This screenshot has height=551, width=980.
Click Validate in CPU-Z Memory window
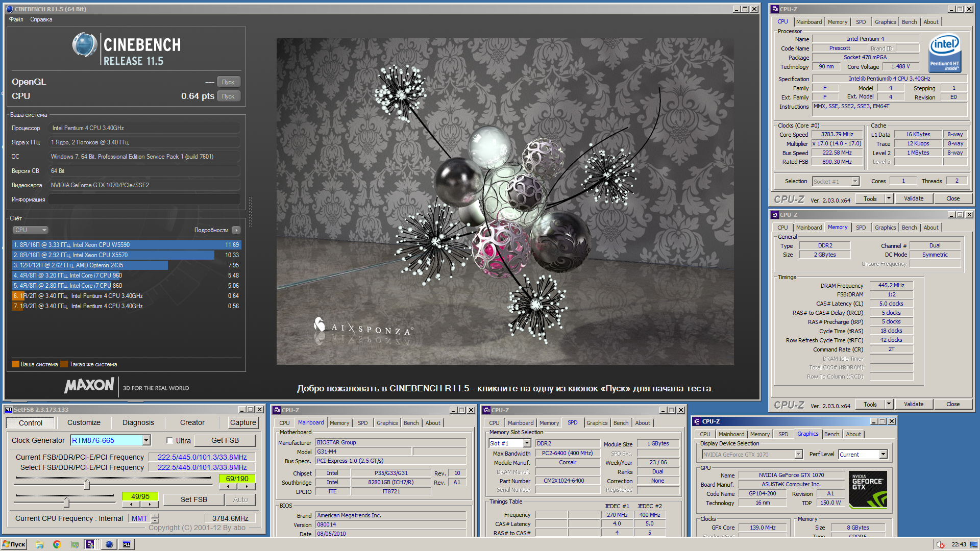click(x=914, y=404)
